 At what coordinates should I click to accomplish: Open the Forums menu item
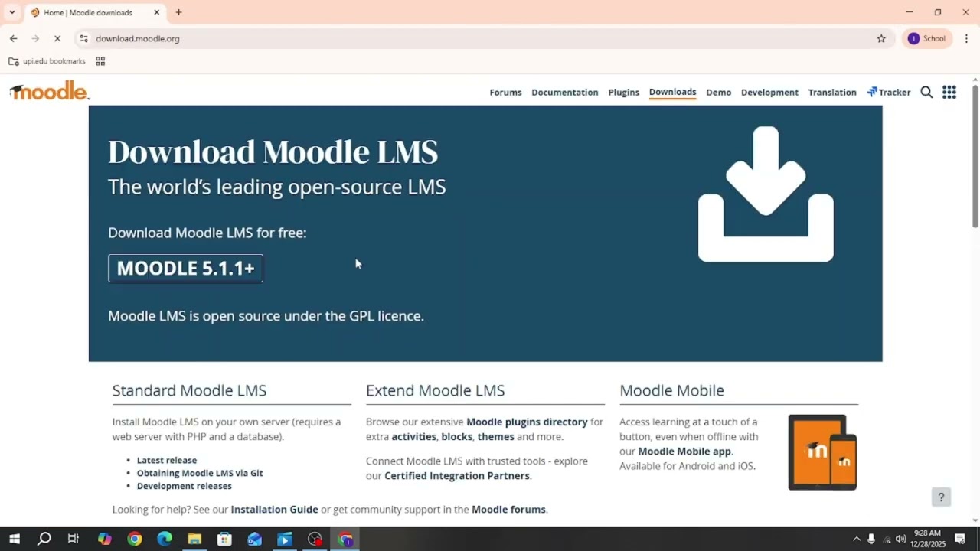(505, 92)
